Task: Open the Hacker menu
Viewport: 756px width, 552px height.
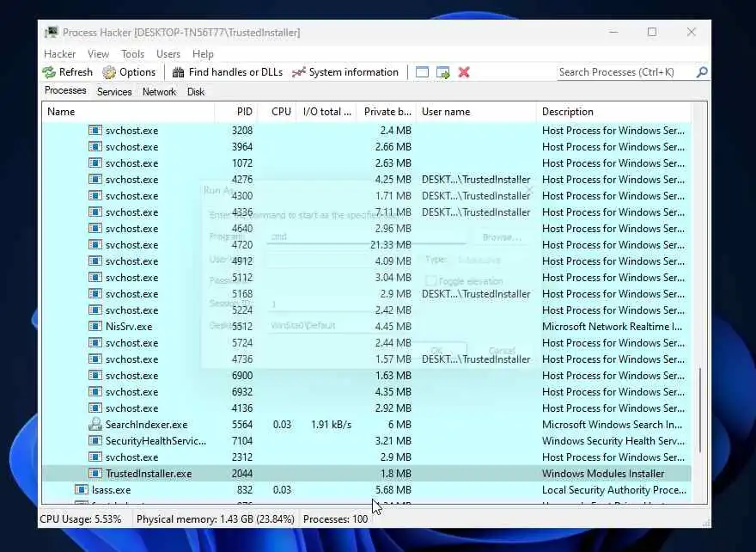Action: (x=60, y=54)
